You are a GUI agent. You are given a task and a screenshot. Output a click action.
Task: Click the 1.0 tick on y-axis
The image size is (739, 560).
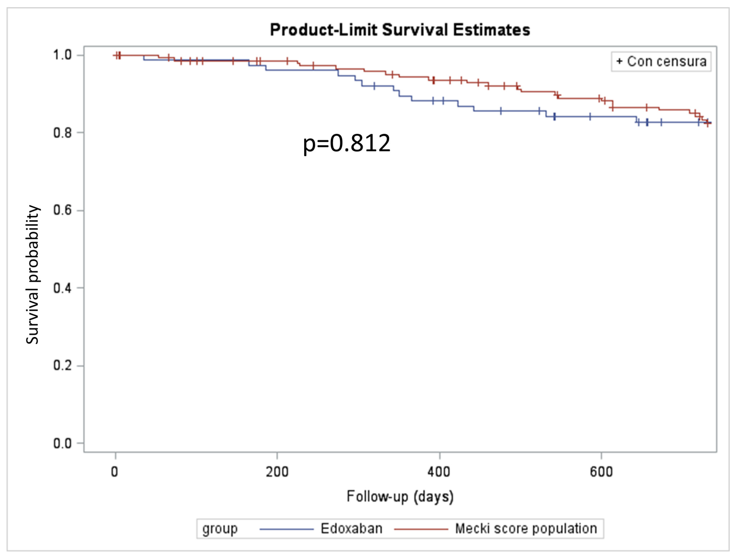tap(62, 55)
